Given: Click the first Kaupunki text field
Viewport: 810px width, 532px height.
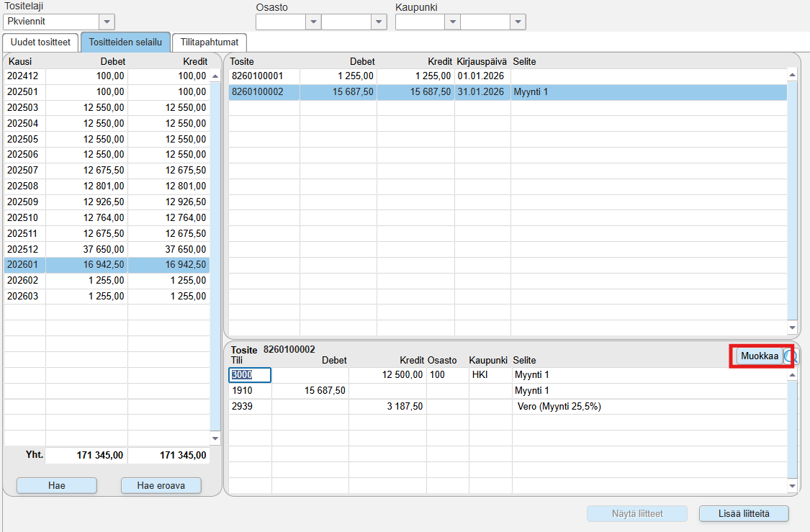Looking at the screenshot, I should tap(420, 22).
